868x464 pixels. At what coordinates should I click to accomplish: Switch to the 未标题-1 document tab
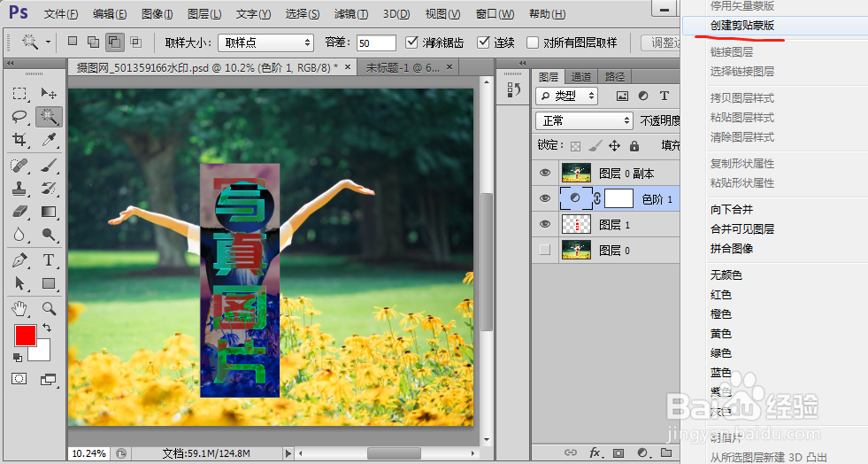tap(403, 67)
